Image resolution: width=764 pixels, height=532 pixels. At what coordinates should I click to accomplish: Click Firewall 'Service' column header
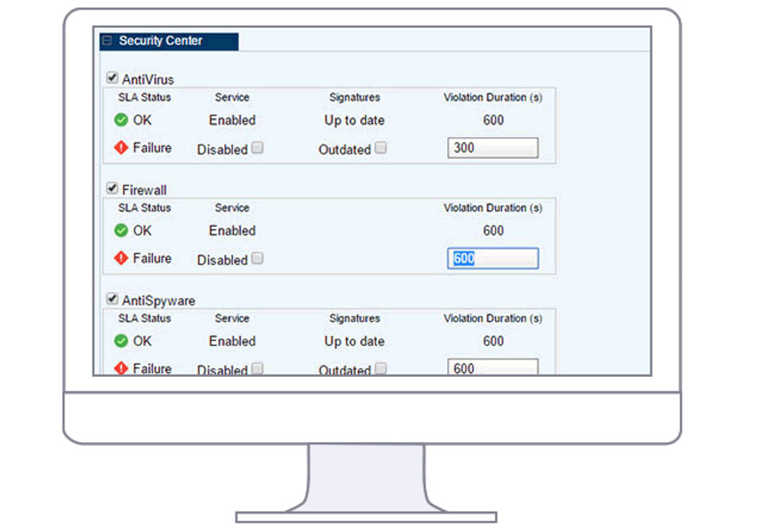click(232, 208)
